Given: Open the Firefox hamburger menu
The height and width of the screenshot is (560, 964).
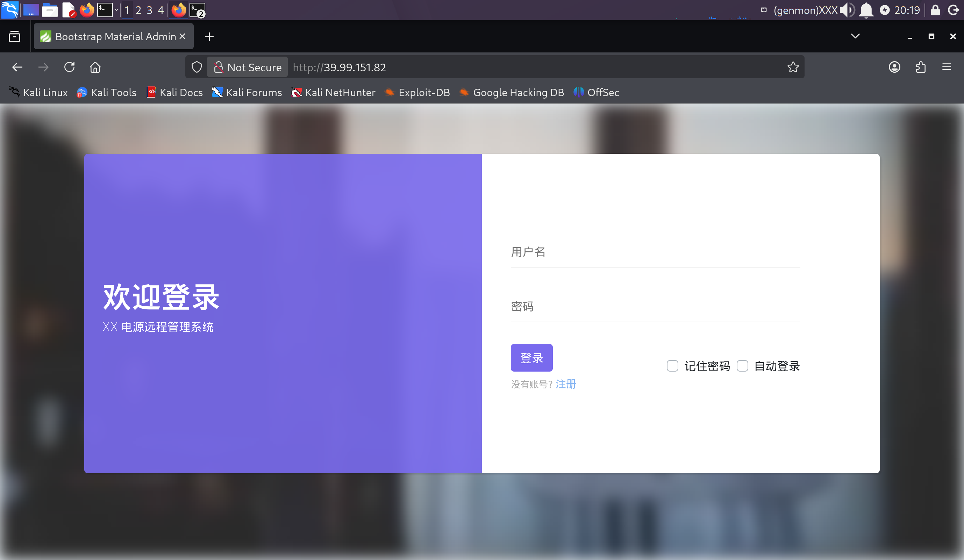Looking at the screenshot, I should (x=947, y=67).
